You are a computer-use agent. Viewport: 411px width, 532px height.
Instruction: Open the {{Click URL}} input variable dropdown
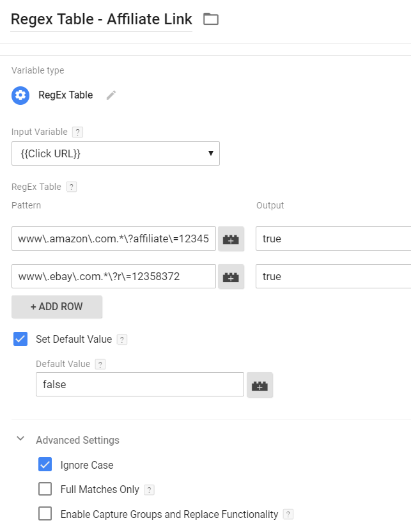pyautogui.click(x=116, y=153)
